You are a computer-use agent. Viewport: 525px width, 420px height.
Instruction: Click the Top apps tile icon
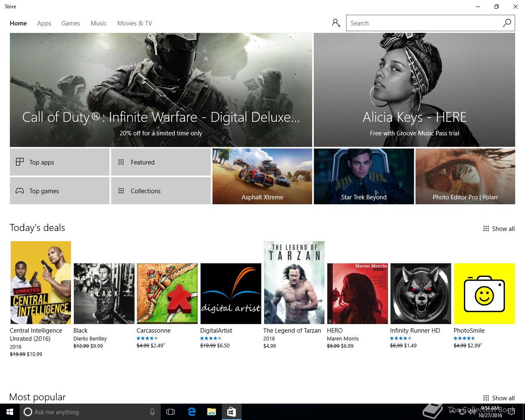click(20, 162)
